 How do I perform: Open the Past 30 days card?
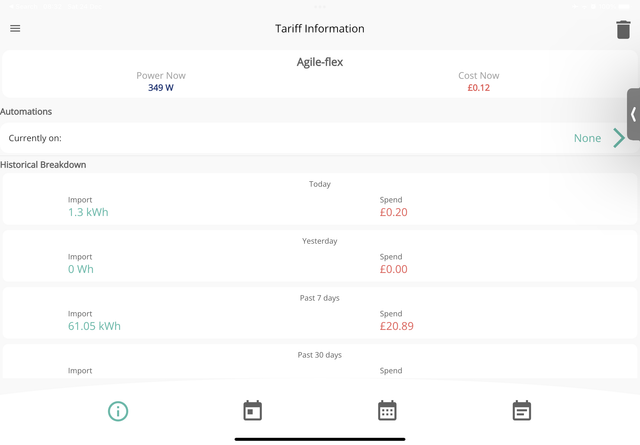tap(320, 361)
